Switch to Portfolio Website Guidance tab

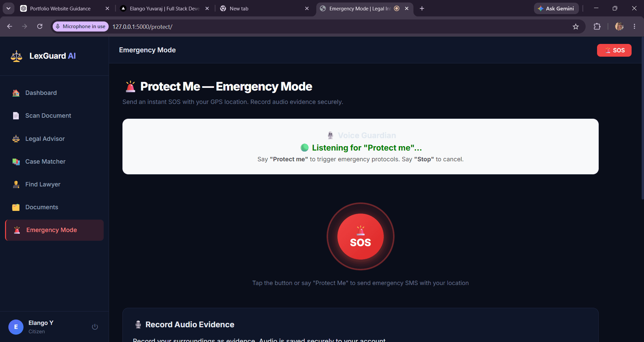coord(60,9)
